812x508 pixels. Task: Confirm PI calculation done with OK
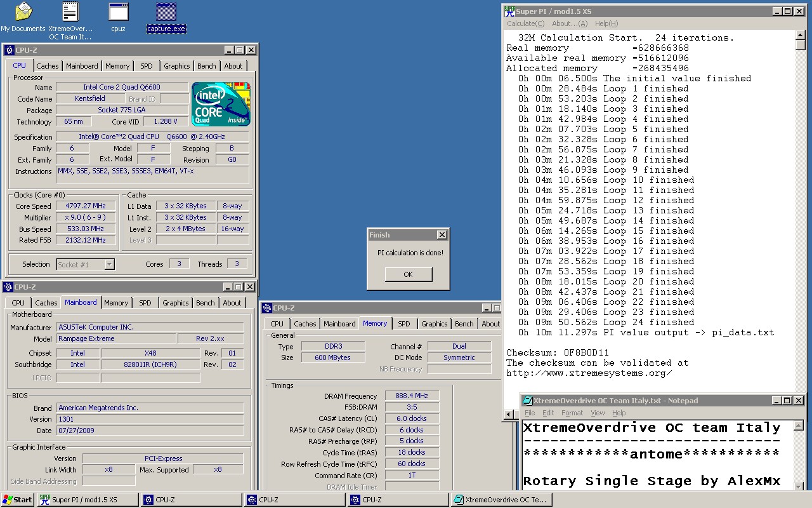tap(408, 274)
